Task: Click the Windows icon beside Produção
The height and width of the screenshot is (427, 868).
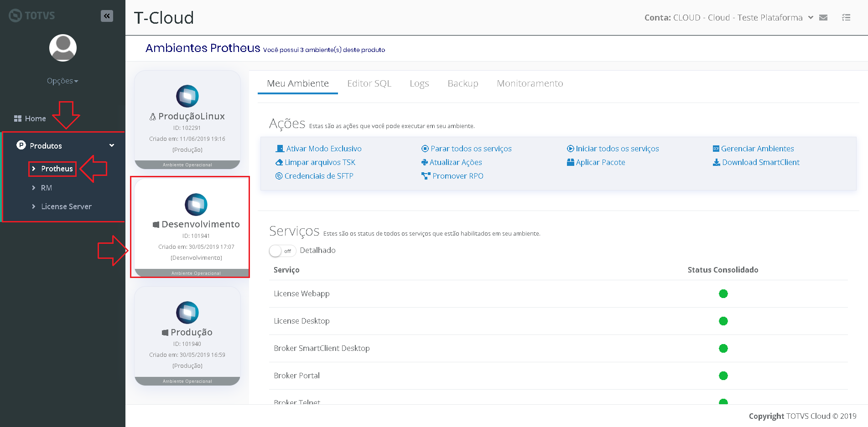Action: coord(165,333)
